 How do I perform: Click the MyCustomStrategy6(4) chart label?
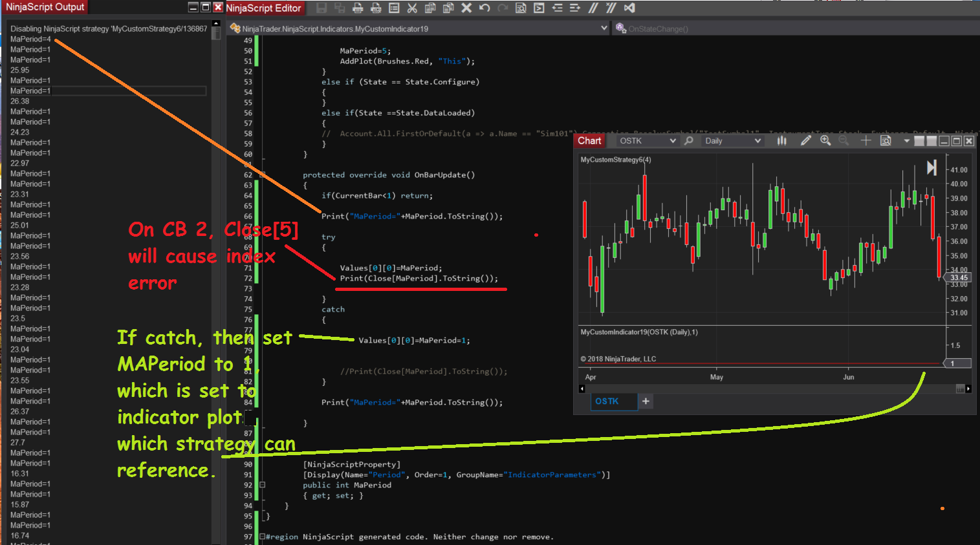tap(616, 160)
